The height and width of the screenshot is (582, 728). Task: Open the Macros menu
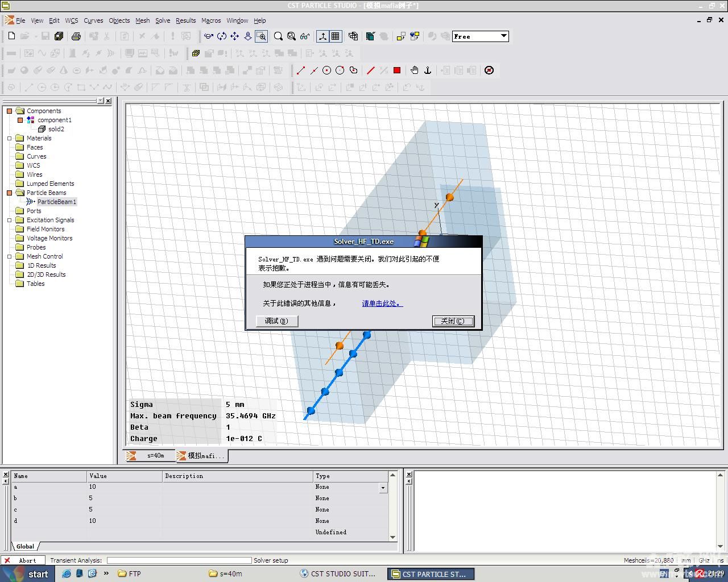[211, 20]
